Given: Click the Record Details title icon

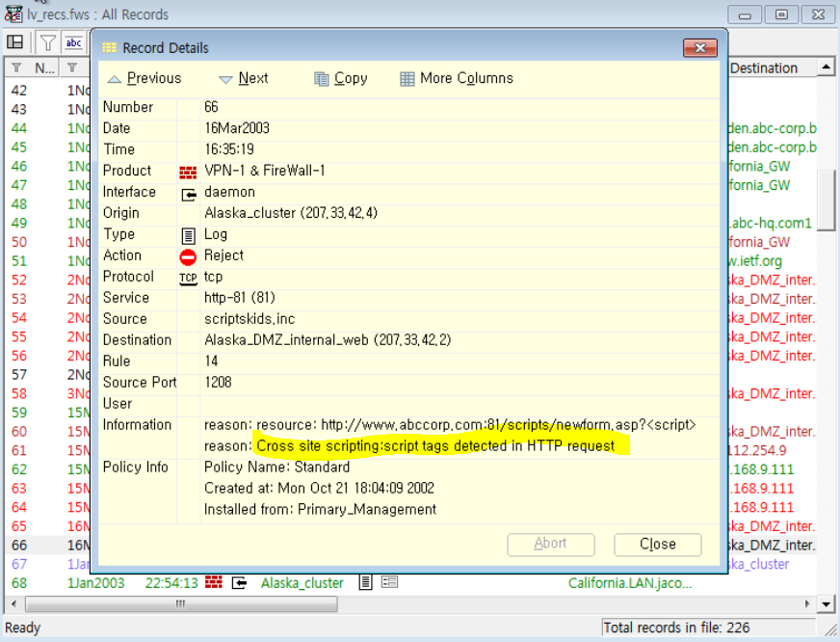Looking at the screenshot, I should click(x=109, y=47).
